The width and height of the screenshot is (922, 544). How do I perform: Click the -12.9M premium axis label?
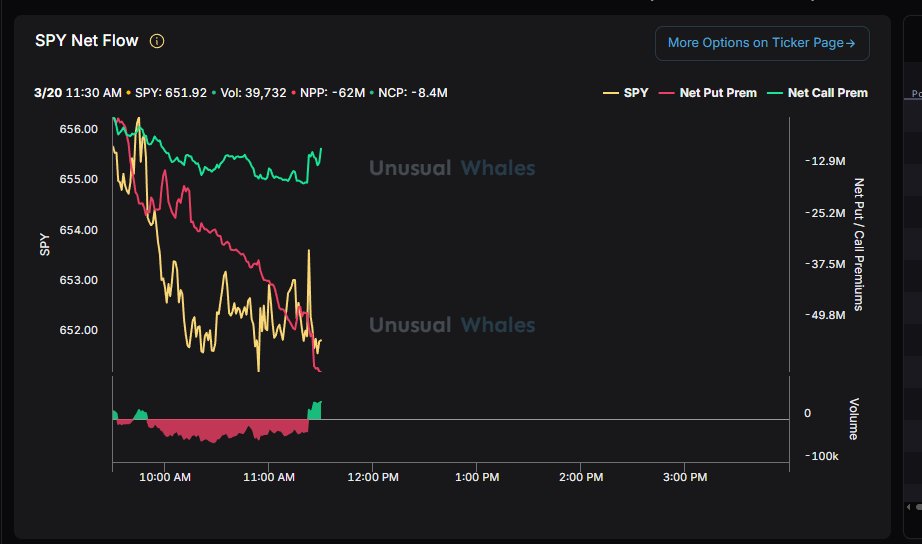click(825, 161)
